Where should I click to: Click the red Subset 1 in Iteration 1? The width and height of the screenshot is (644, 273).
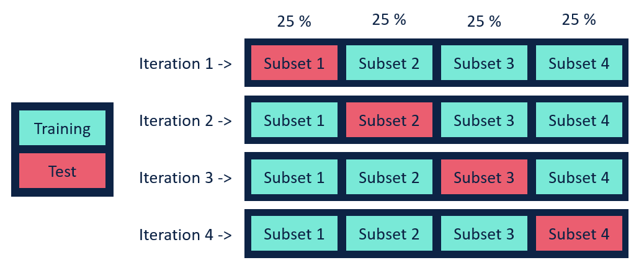[x=294, y=63]
